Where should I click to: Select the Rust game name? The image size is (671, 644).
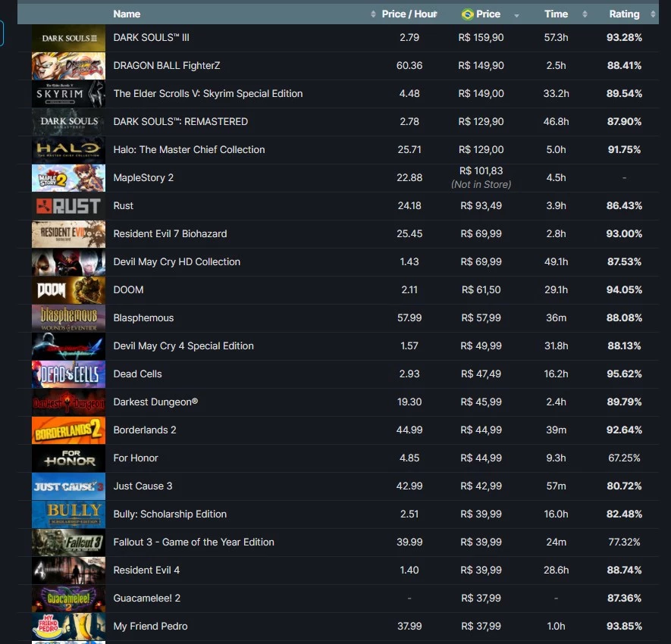[x=124, y=205]
